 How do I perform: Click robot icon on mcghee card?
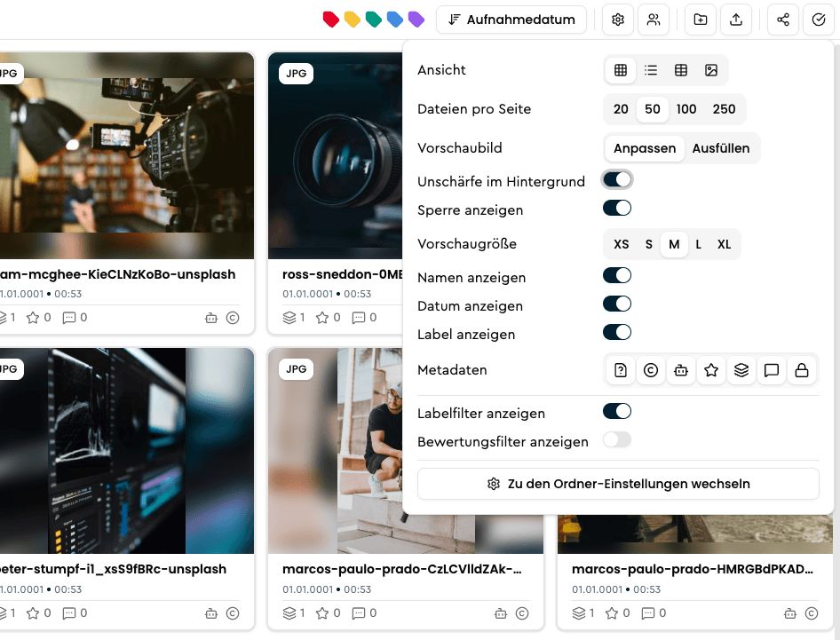(x=211, y=318)
